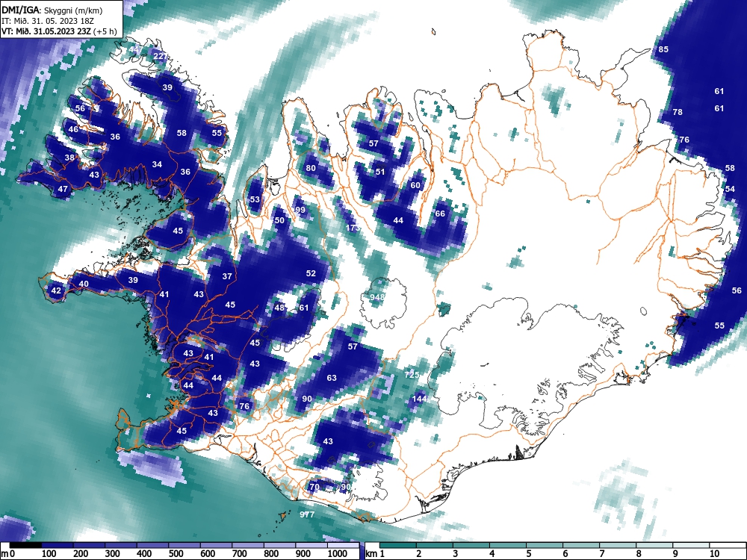Click the '300' label on the meter scale

click(x=113, y=553)
